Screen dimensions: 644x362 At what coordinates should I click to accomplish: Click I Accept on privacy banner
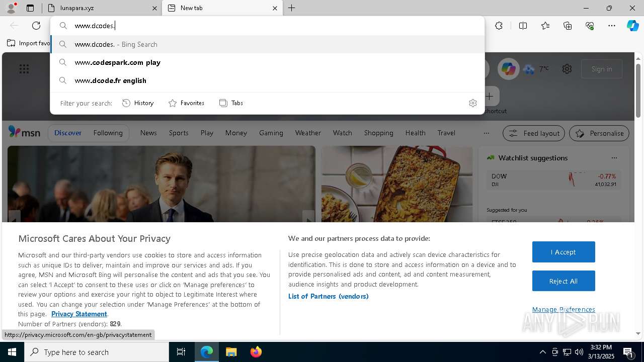(x=563, y=252)
